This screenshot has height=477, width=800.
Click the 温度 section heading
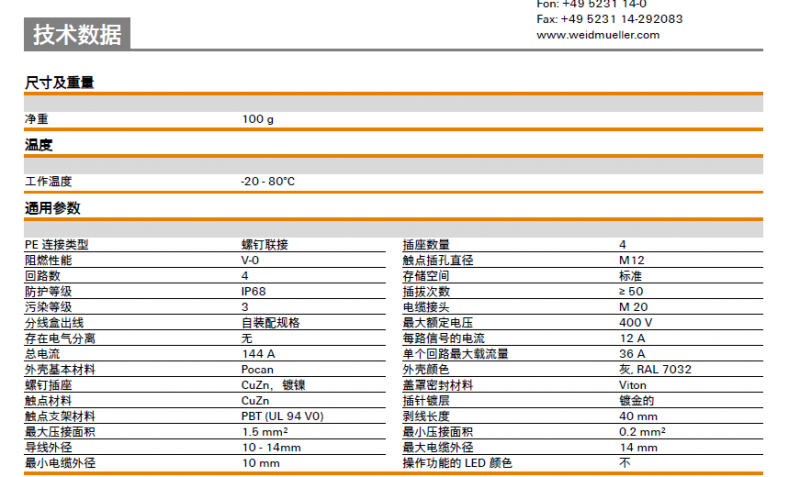pyautogui.click(x=39, y=145)
